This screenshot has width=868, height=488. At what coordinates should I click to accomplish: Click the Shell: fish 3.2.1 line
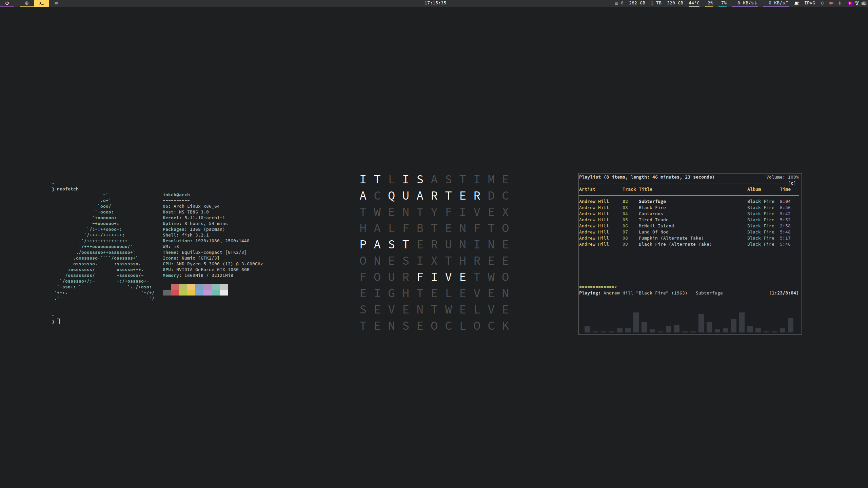tap(185, 235)
